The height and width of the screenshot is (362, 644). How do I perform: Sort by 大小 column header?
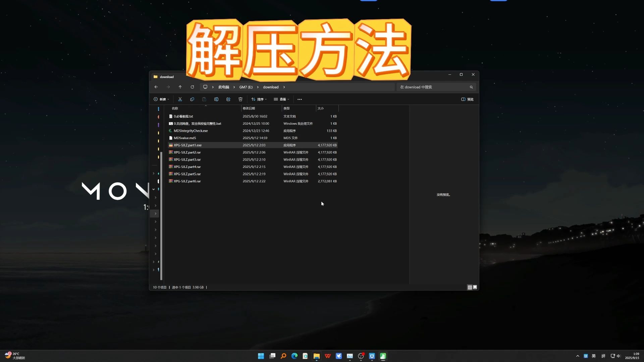click(x=327, y=108)
